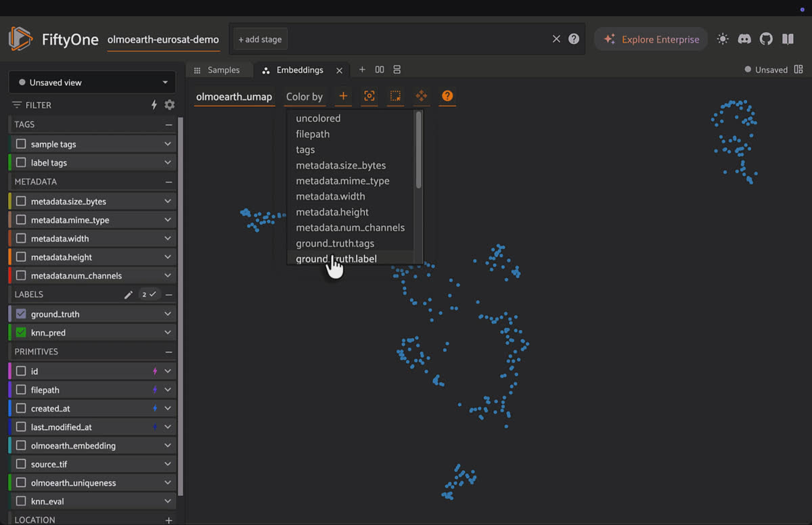
Task: Choose ground_truth.label in Color by list
Action: [x=336, y=259]
